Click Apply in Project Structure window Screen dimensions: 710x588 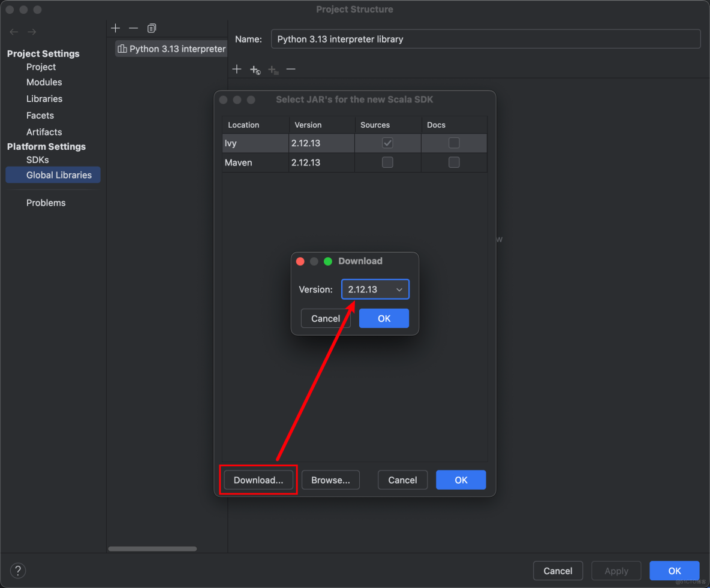(x=616, y=571)
